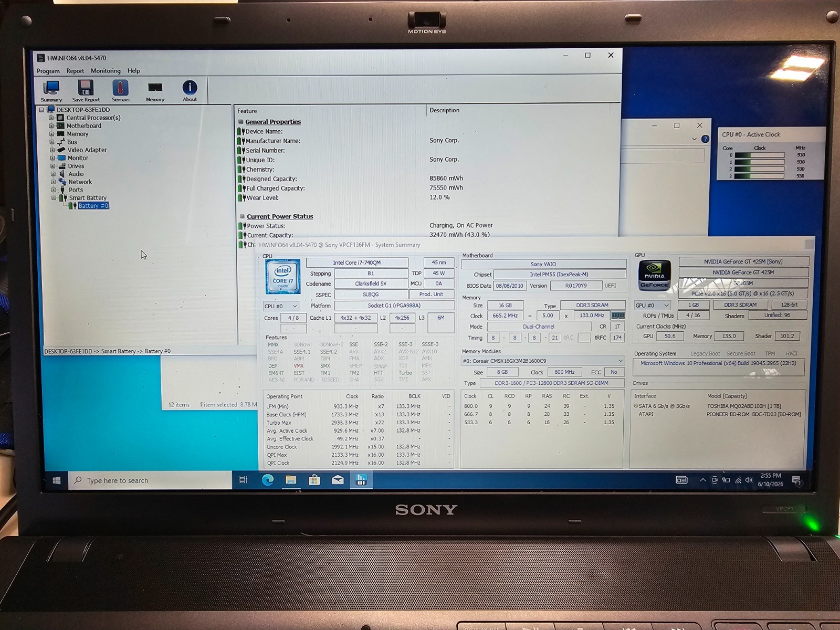Open dropdown chevron in background window
The width and height of the screenshot is (840, 630).
pyautogui.click(x=694, y=139)
